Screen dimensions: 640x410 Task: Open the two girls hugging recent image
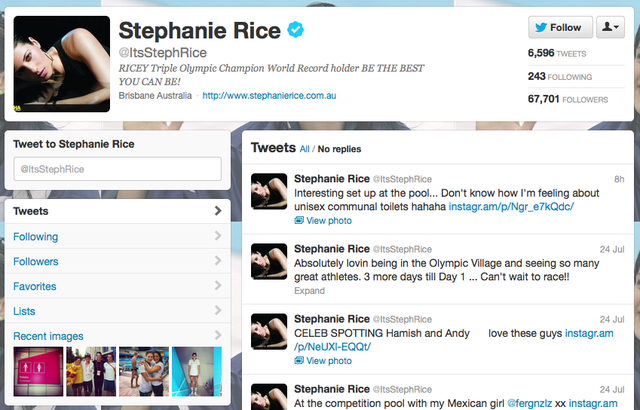[x=144, y=372]
